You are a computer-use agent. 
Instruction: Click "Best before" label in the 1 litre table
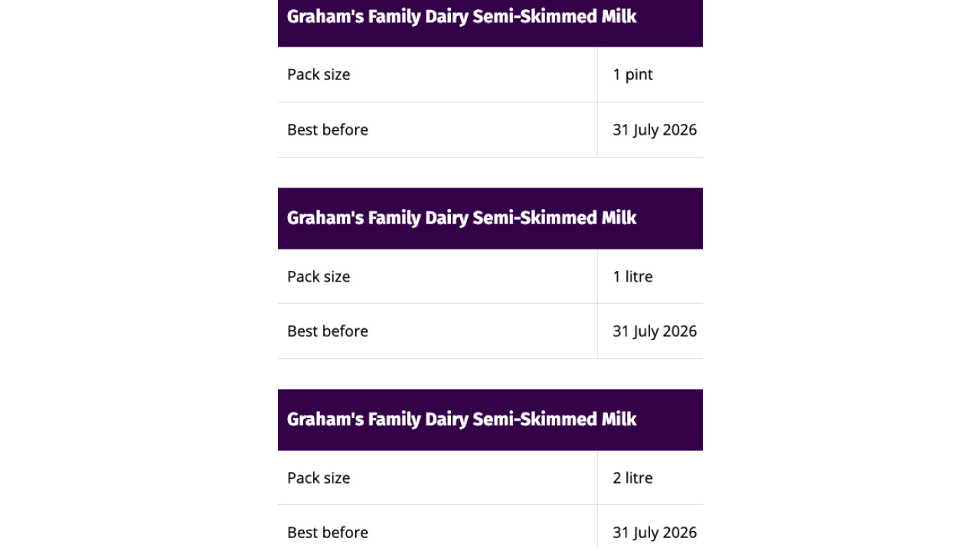click(328, 331)
